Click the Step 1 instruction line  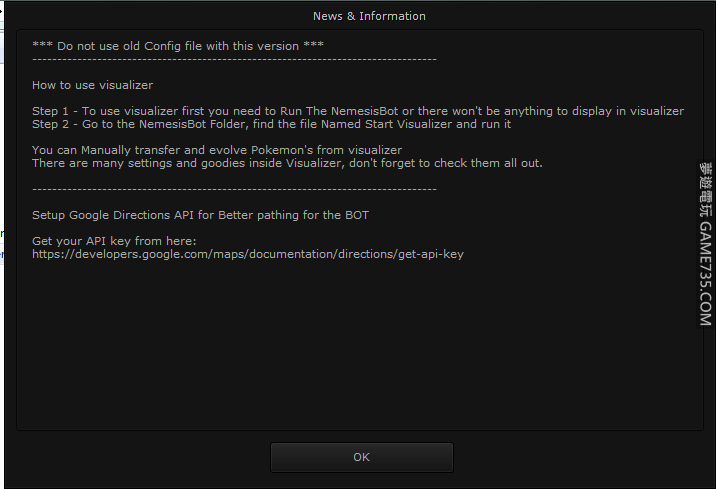click(357, 111)
